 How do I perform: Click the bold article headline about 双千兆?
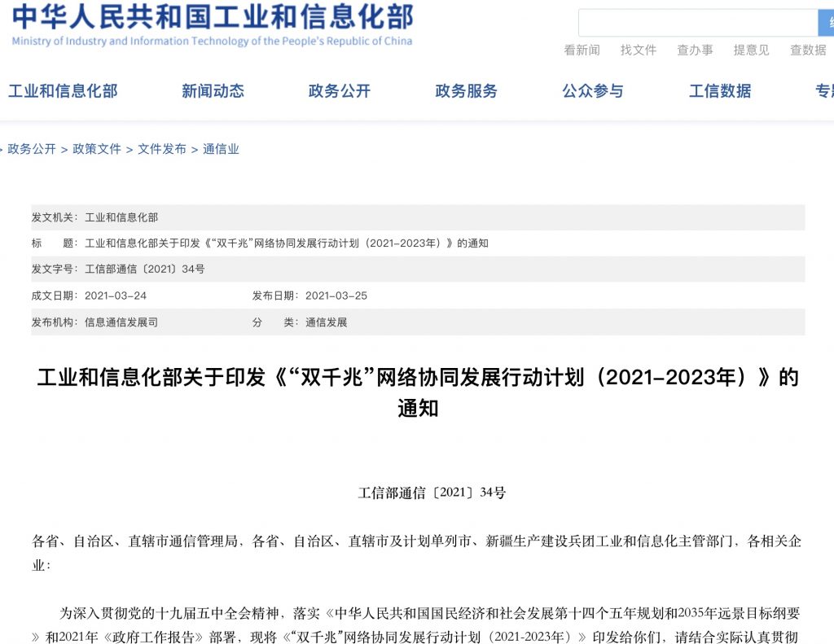[x=418, y=392]
